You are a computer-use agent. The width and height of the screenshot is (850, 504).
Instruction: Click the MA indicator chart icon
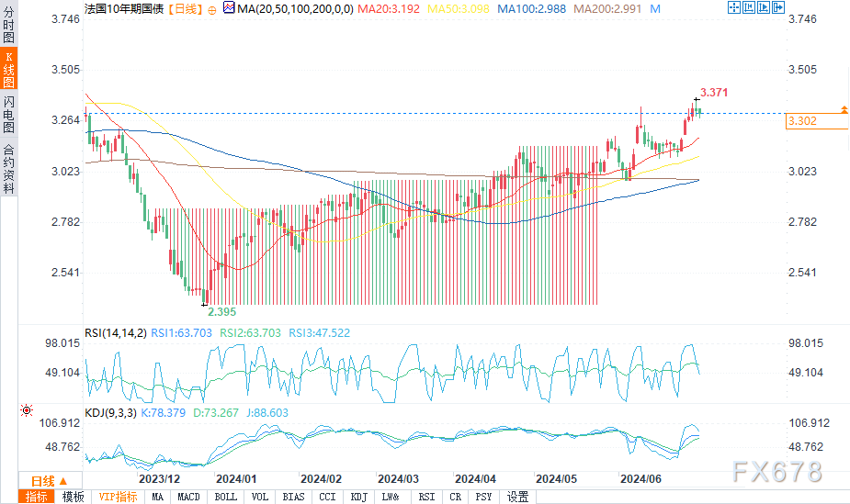(654, 8)
